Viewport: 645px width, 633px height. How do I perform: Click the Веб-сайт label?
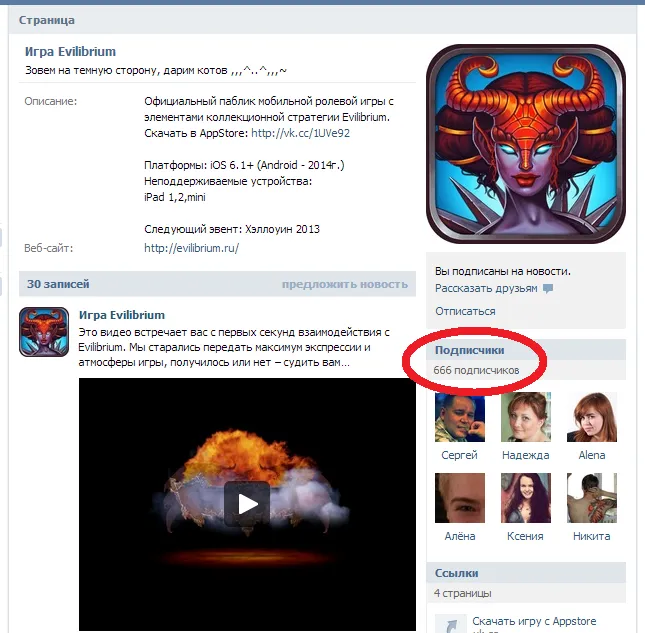(49, 248)
